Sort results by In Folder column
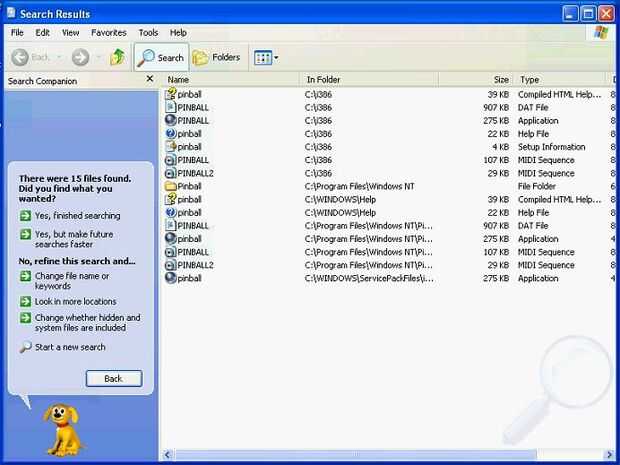This screenshot has width=620, height=465. 370,80
